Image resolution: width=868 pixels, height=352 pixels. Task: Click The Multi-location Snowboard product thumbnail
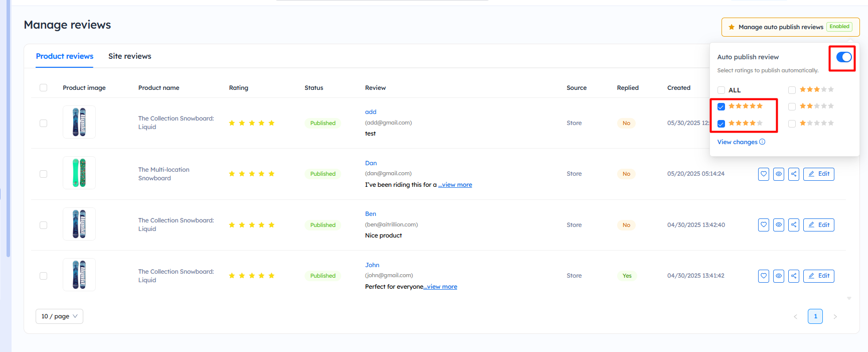click(79, 173)
